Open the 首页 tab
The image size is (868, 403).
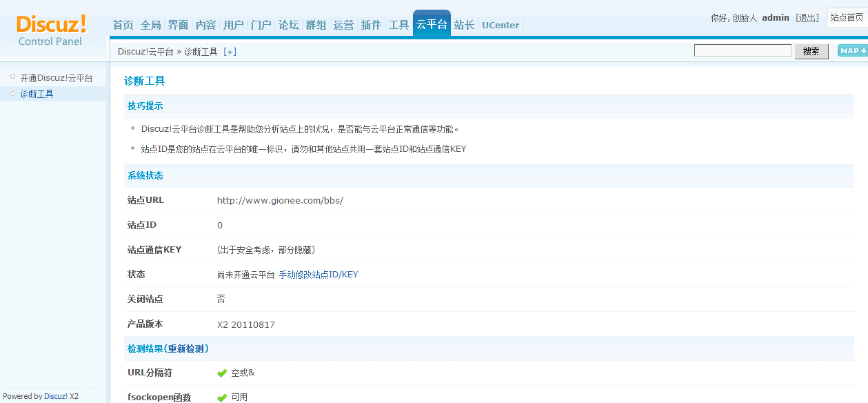click(123, 25)
